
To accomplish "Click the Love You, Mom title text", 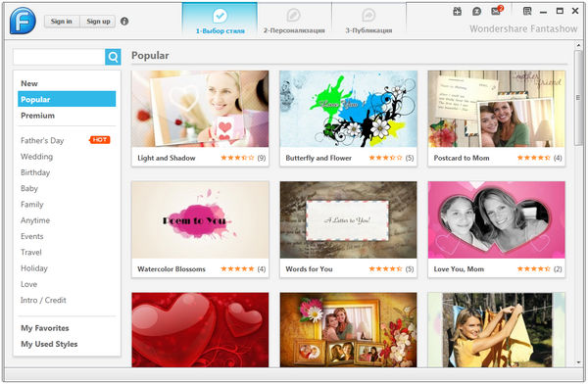I will (x=459, y=268).
